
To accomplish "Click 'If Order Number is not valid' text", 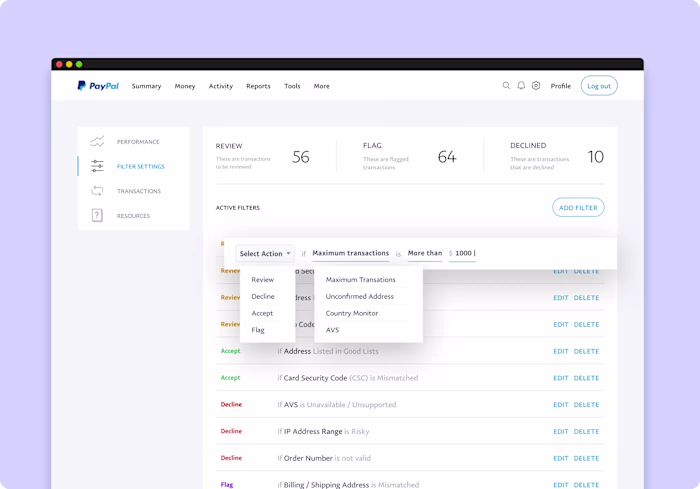I will tap(324, 458).
